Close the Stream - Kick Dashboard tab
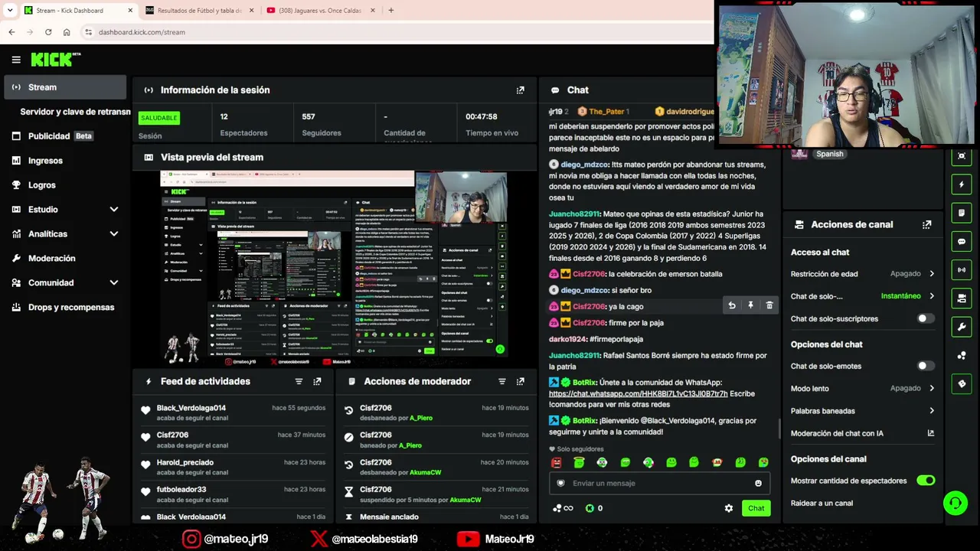The height and width of the screenshot is (551, 980). coord(130,11)
